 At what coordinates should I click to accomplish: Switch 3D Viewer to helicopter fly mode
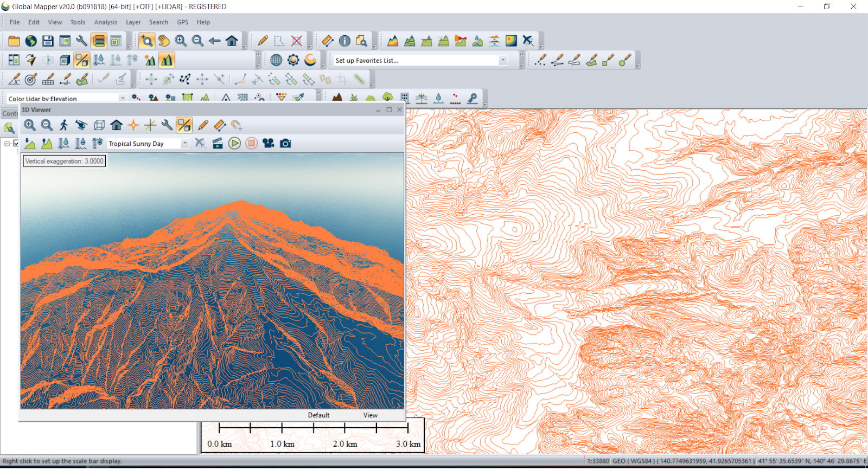[81, 125]
